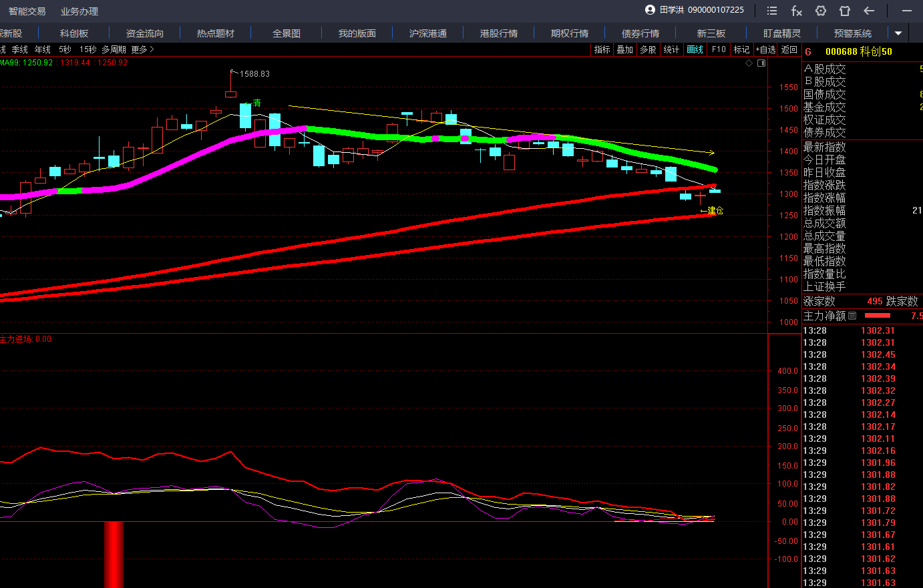The height and width of the screenshot is (588, 923).
Task: Click the 清 signal marker on chart
Action: pyautogui.click(x=256, y=103)
